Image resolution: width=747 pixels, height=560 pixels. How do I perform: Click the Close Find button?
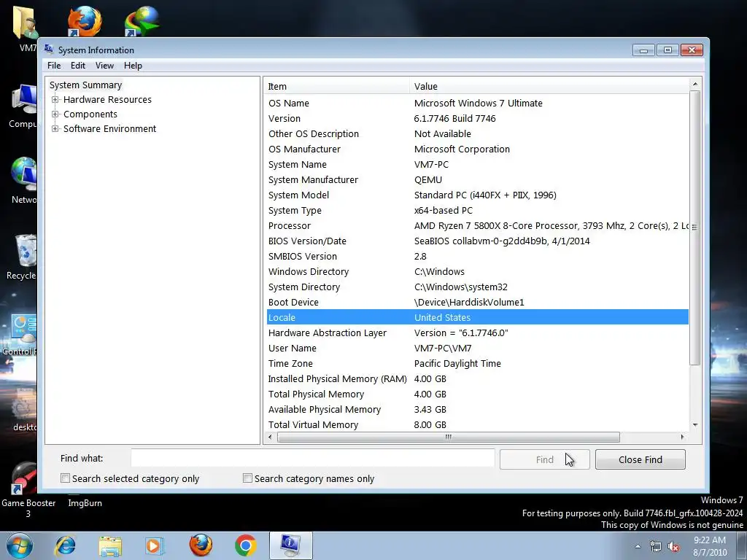click(x=640, y=459)
